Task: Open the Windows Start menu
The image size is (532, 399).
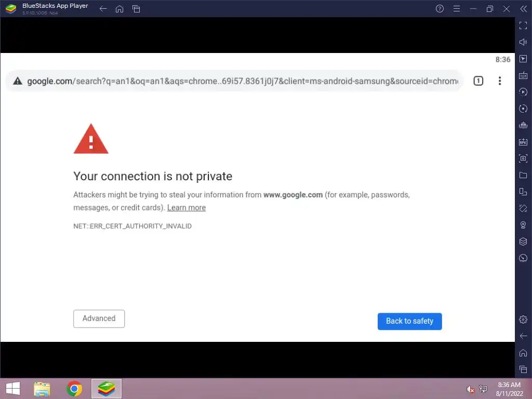Action: [13, 389]
